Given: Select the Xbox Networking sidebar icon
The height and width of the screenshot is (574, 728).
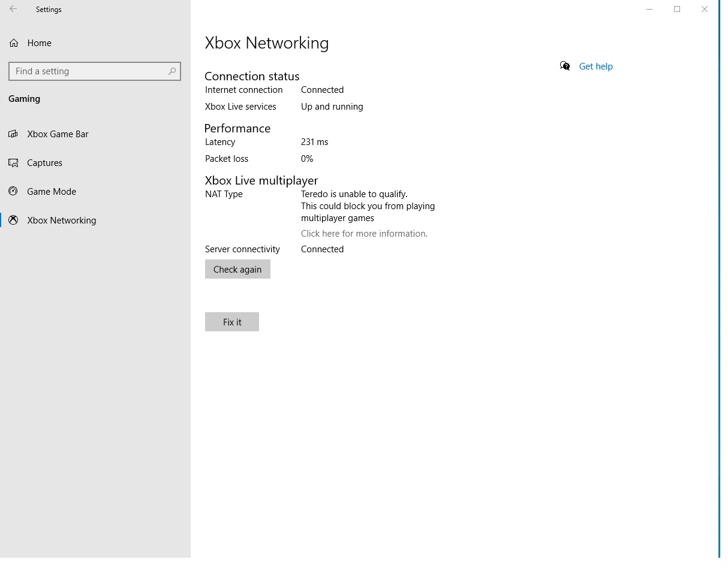Looking at the screenshot, I should 13,220.
